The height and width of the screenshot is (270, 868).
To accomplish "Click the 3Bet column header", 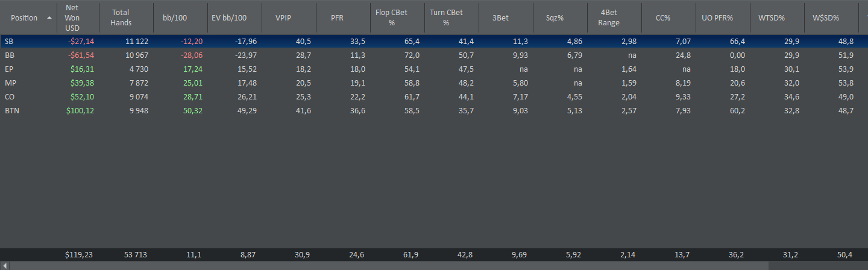I will [500, 17].
